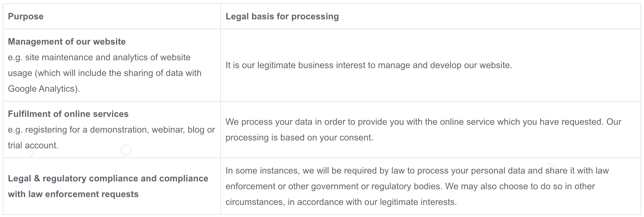Select the Google Analytics text

tap(44, 89)
